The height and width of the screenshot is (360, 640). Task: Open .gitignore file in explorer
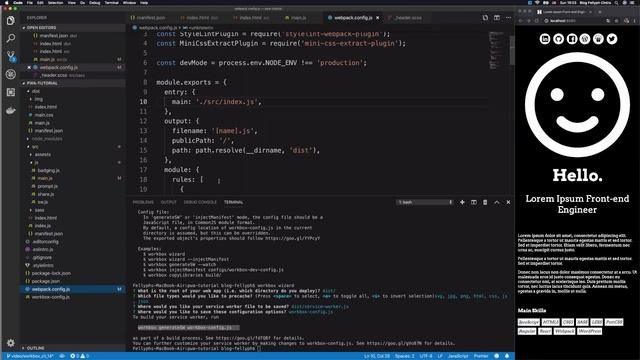[x=42, y=257]
